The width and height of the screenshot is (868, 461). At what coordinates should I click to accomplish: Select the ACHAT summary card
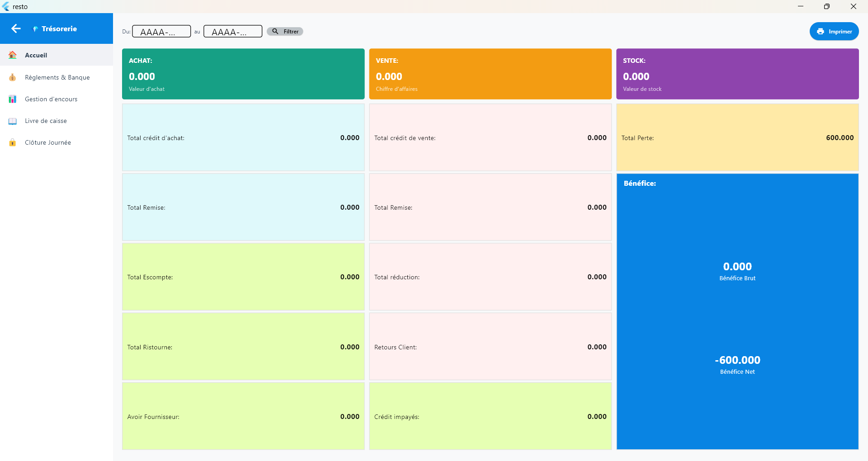pyautogui.click(x=243, y=74)
